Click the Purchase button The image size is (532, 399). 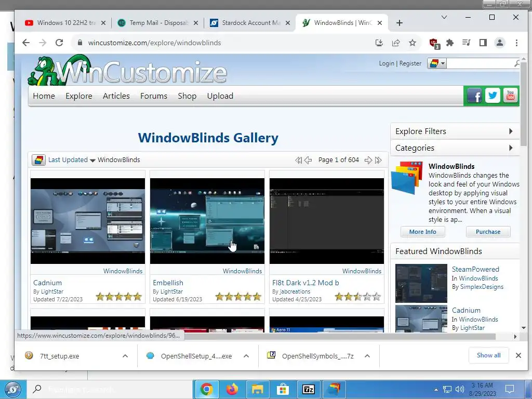click(488, 232)
